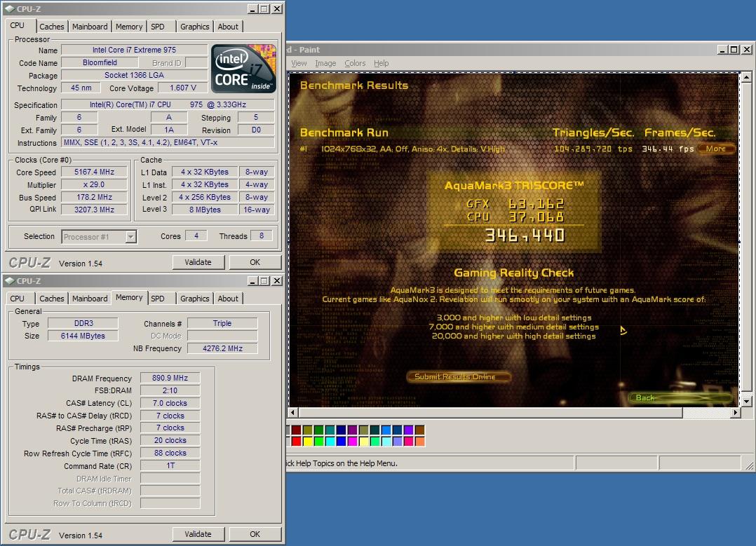Click the Core Voltage value '1.607 V'
Image resolution: width=756 pixels, height=546 pixels.
(183, 88)
